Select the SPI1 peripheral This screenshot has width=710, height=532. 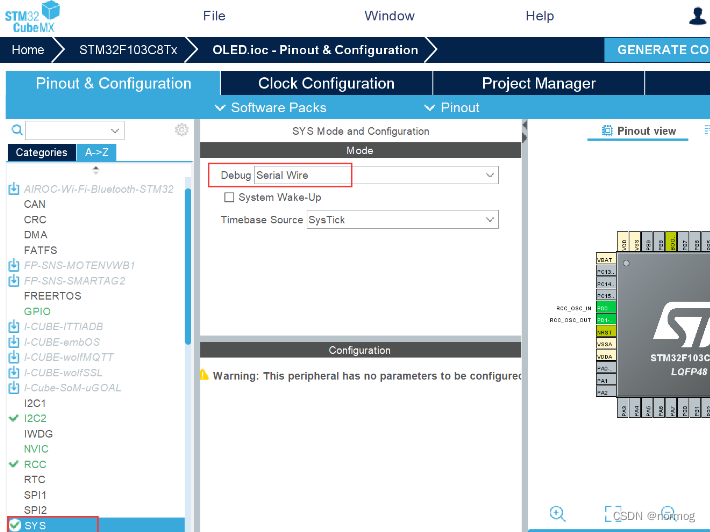pos(35,495)
